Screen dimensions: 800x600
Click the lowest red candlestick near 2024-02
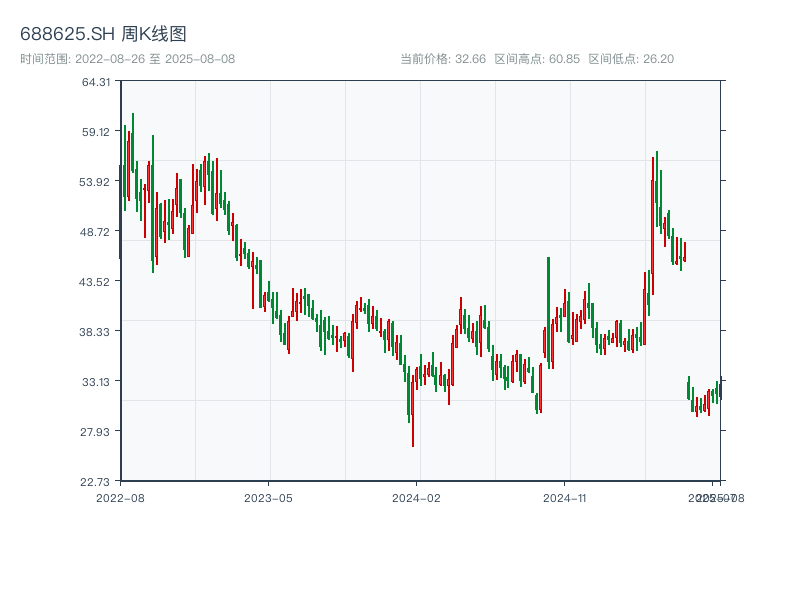(x=413, y=415)
